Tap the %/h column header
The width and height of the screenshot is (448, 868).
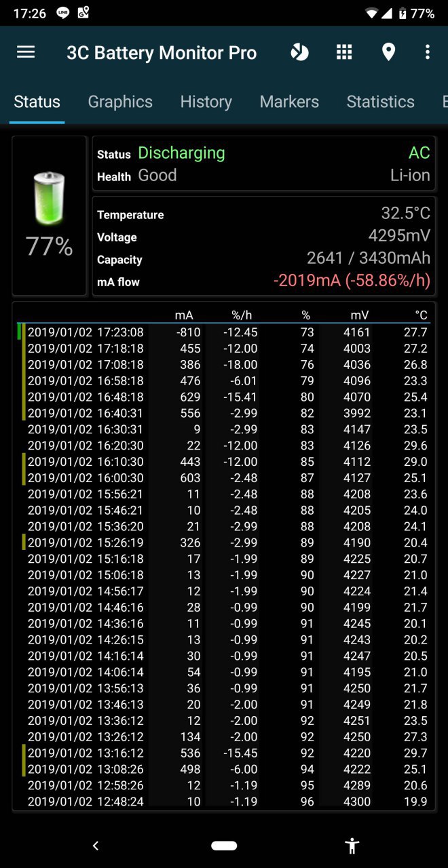pos(242,315)
